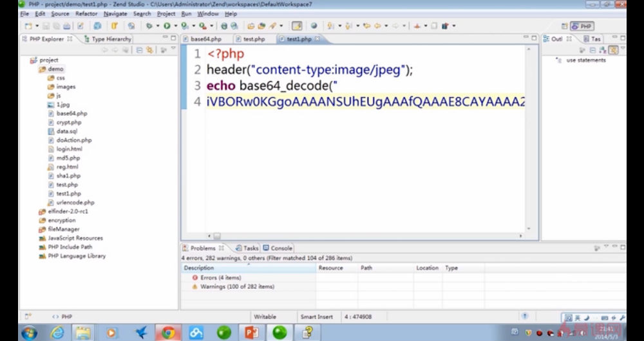Open the Edit menu

pos(40,14)
